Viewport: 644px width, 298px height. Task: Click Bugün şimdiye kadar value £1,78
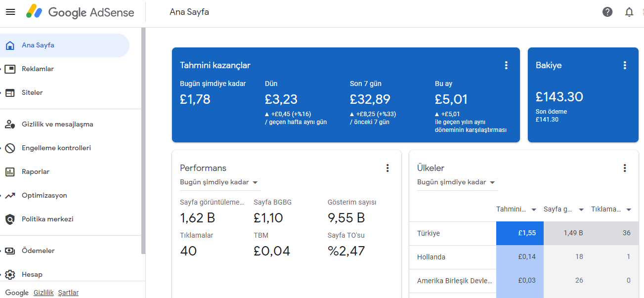(195, 99)
